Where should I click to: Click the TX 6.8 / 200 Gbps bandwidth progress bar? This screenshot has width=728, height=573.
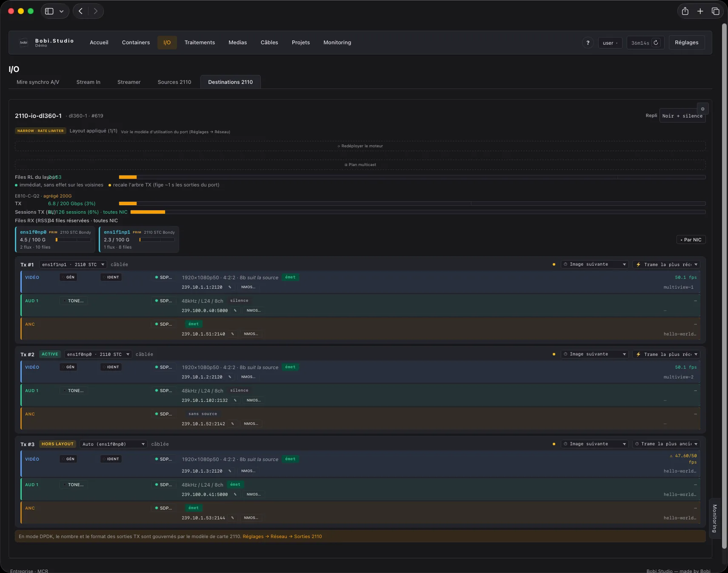412,204
